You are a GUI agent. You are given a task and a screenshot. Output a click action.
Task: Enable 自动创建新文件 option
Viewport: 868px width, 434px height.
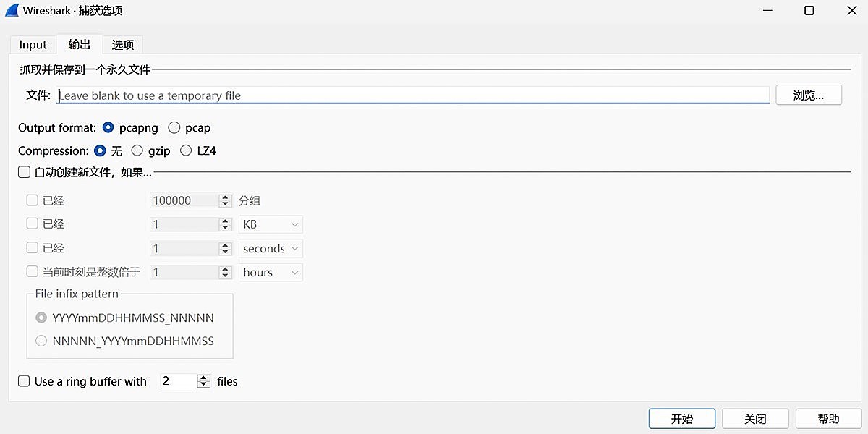(24, 172)
